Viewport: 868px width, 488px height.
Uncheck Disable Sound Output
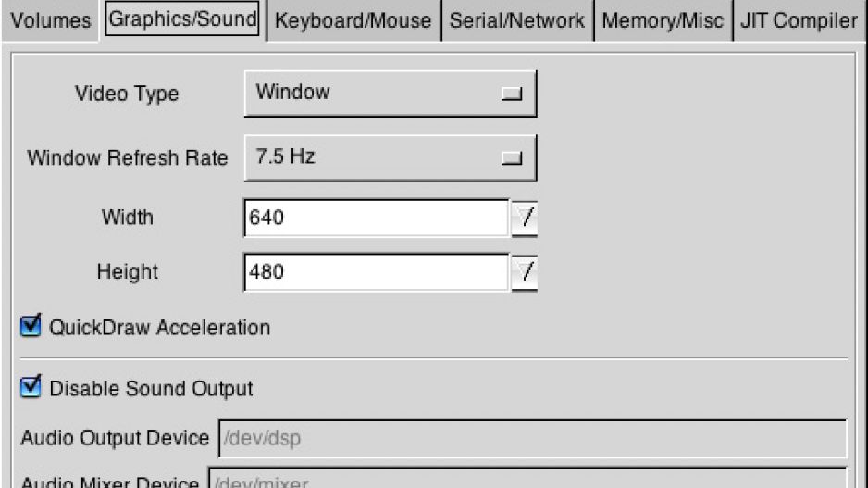coord(31,387)
